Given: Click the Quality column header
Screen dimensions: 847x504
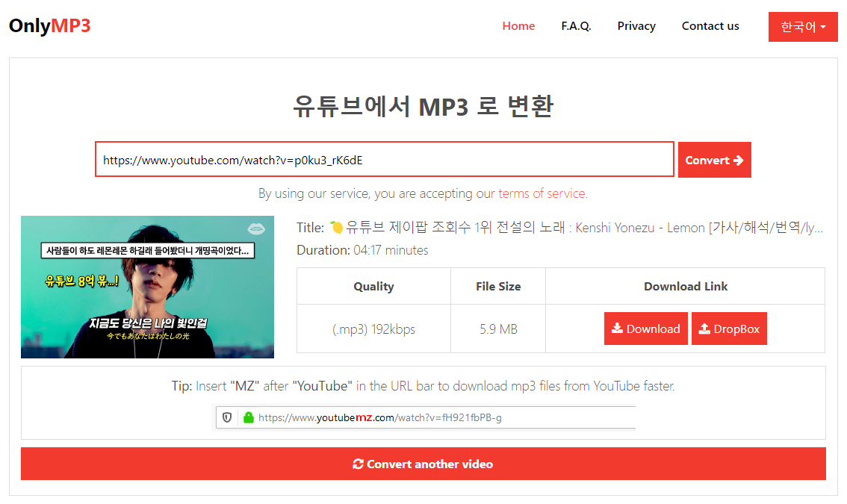Looking at the screenshot, I should point(373,286).
